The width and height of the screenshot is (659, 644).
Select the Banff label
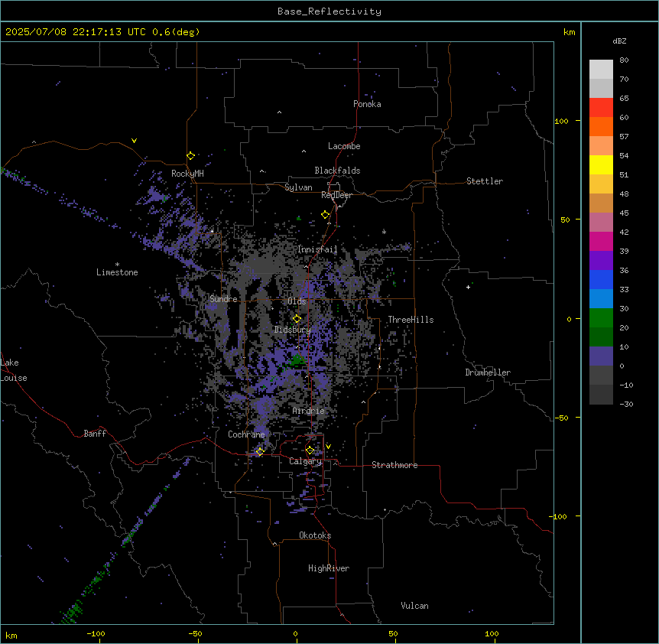click(x=95, y=434)
